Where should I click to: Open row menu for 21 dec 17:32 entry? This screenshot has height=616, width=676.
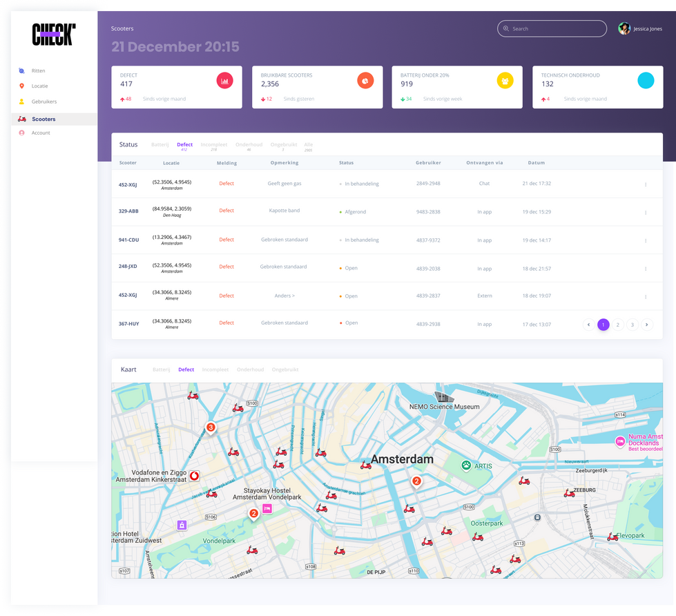(x=646, y=184)
